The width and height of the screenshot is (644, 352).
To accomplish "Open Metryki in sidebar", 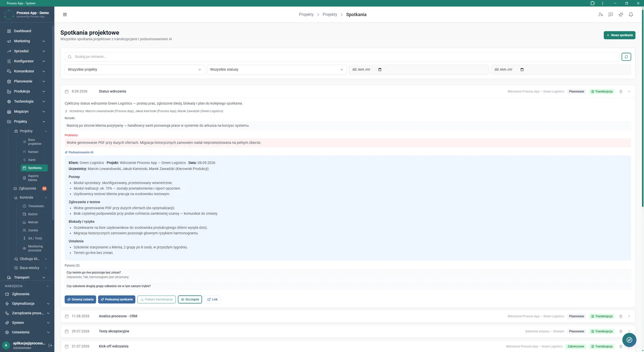I will click(x=34, y=222).
